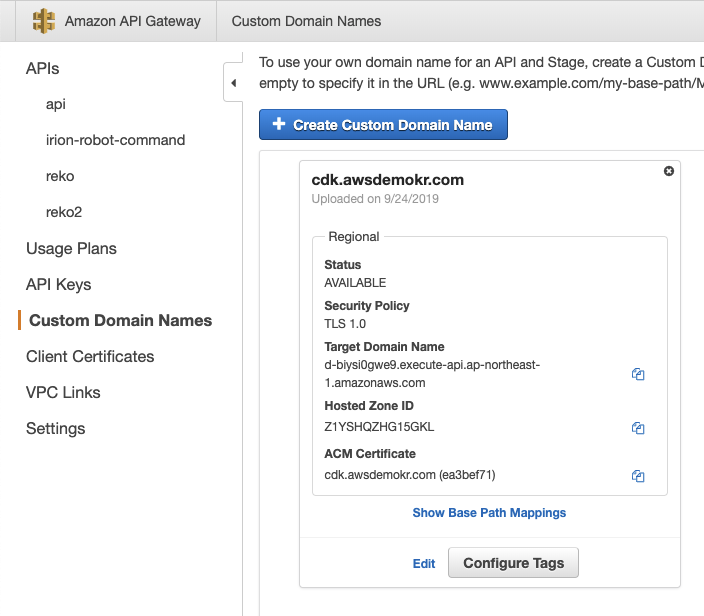Go to Usage Plans
Screen dimensions: 704x616
(x=71, y=248)
